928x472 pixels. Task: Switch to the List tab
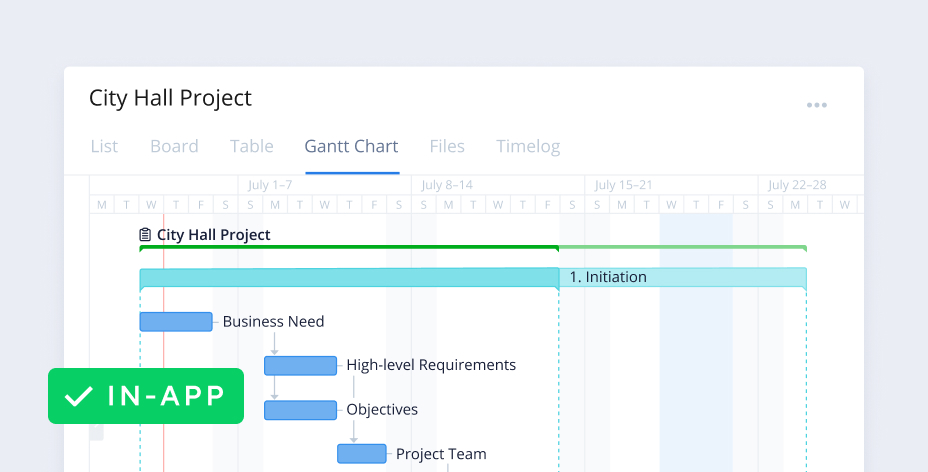104,146
